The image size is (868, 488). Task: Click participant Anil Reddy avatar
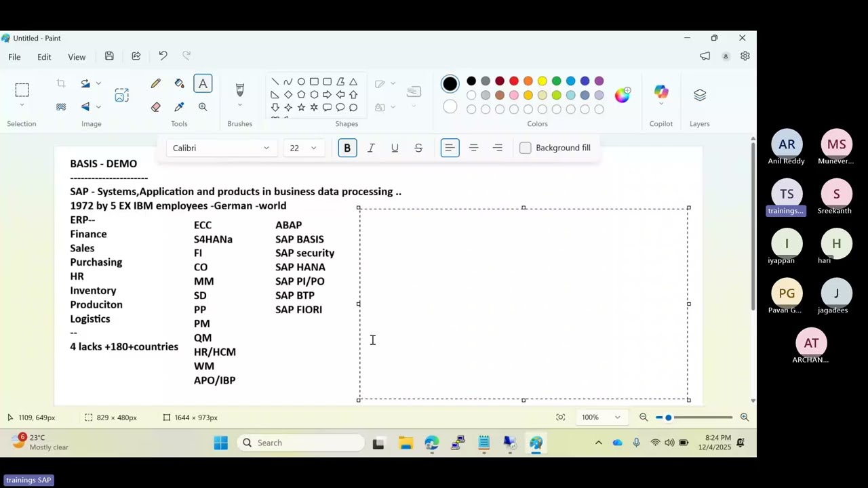[x=787, y=144]
